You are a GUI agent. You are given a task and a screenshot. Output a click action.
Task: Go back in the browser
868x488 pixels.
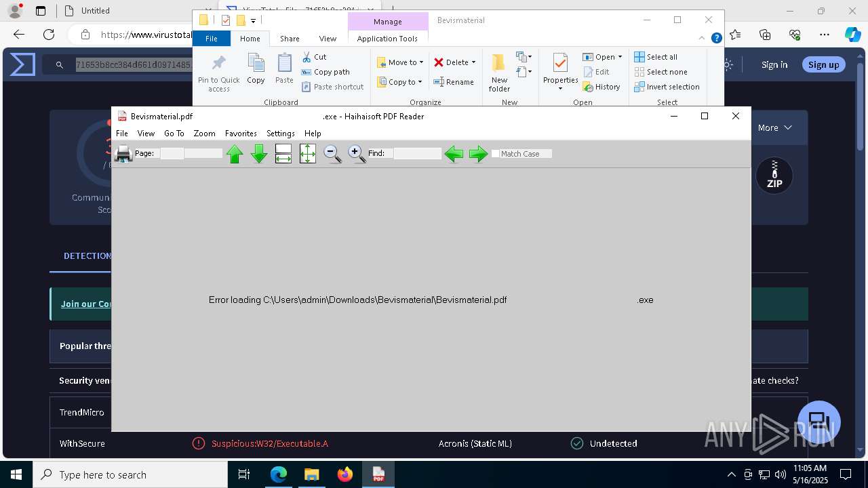tap(19, 35)
